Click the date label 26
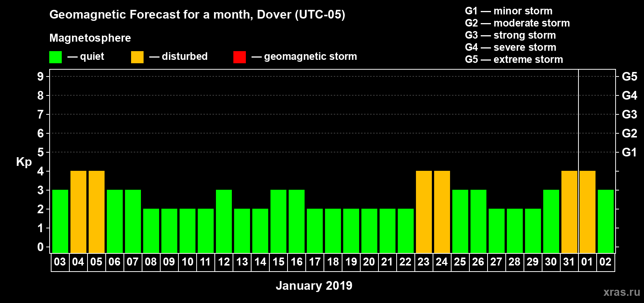 point(478,262)
